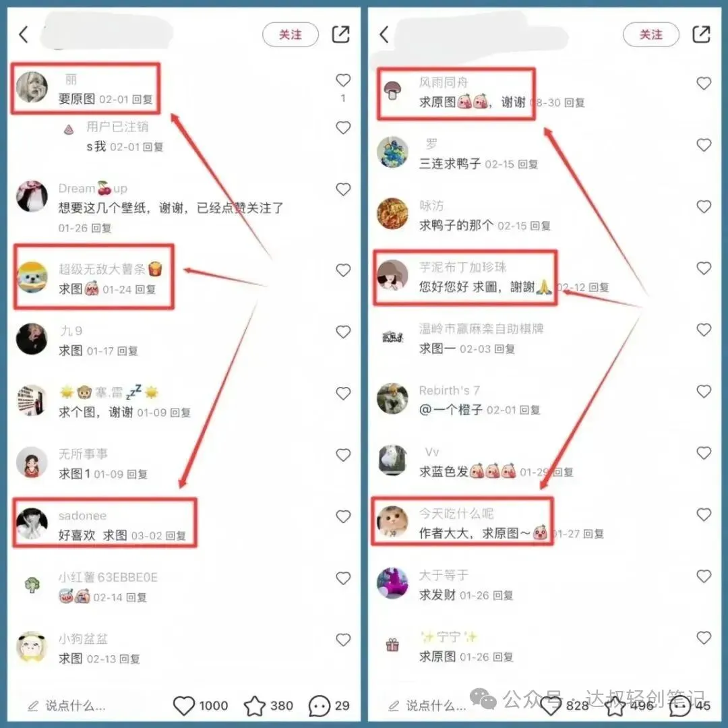Image resolution: width=728 pixels, height=728 pixels.
Task: Tap the star icon showing 380 favorites
Action: pos(254,706)
